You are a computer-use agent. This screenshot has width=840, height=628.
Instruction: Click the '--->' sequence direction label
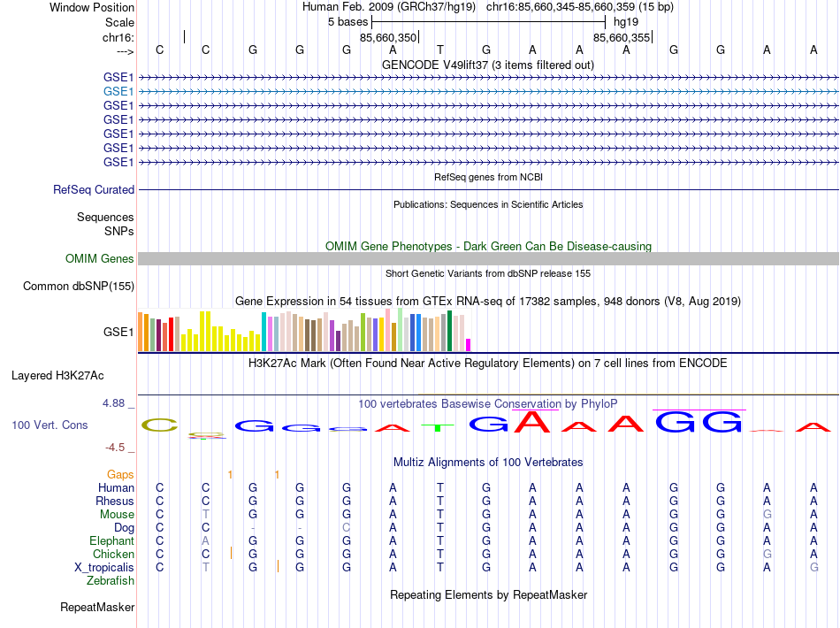click(126, 51)
